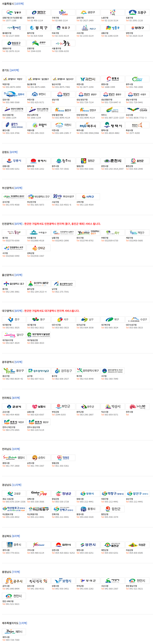Select phone number Tel 055-670-2334~2336
This screenshot has height=644, width=153.
click(x=14, y=502)
